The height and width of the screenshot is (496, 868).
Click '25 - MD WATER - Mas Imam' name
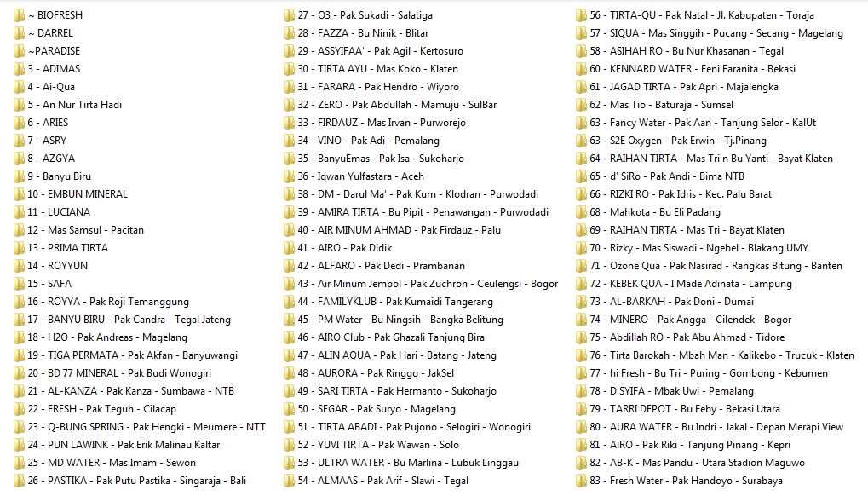coord(112,463)
